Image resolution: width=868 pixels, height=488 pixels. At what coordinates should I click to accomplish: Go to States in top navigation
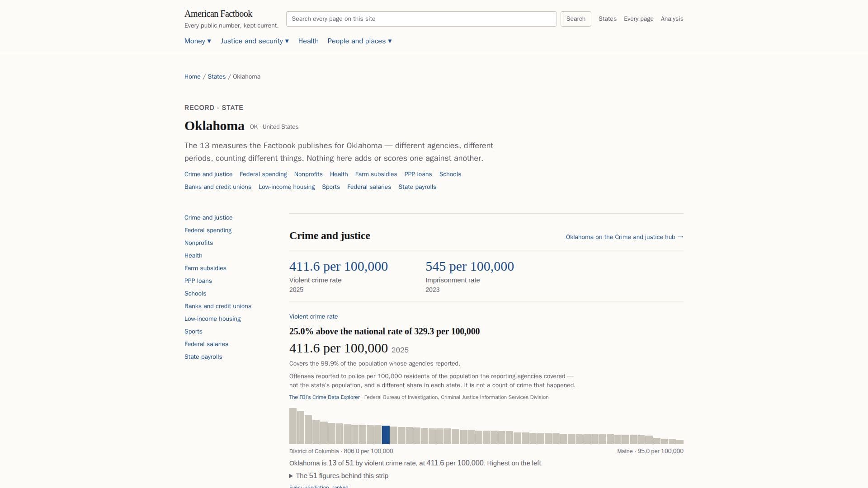click(x=608, y=19)
